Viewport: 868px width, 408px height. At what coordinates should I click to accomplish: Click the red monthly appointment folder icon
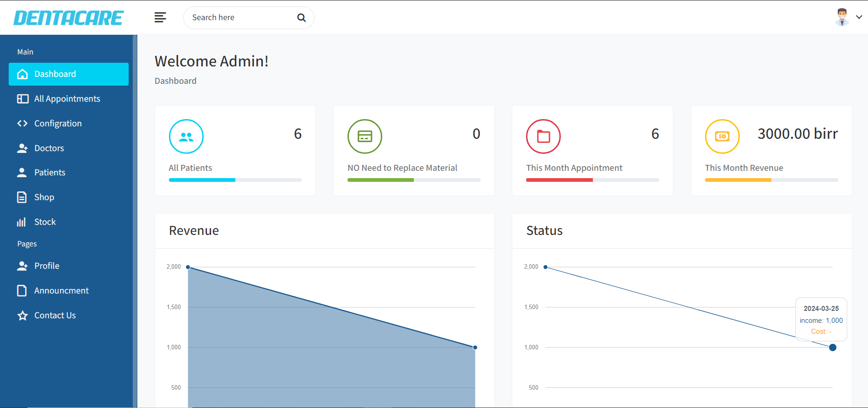pos(543,136)
